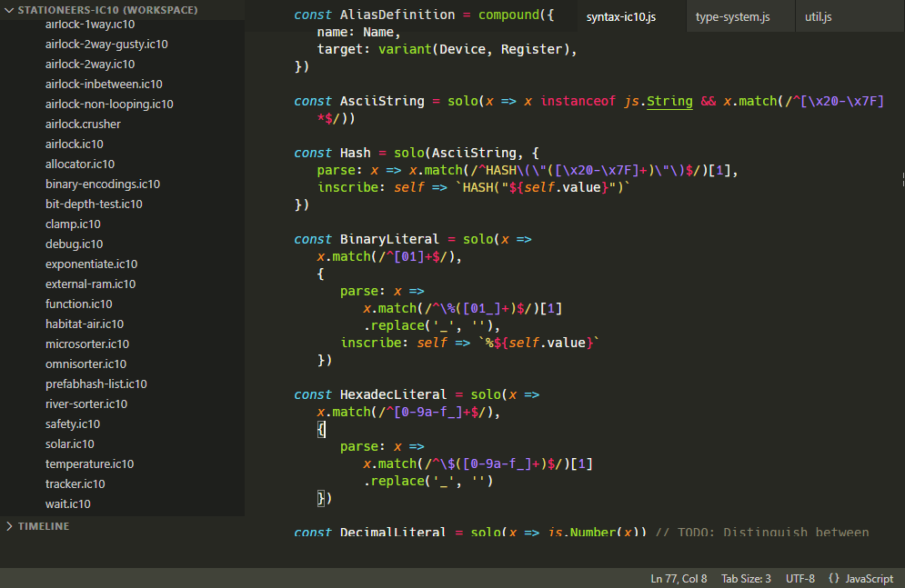905x588 pixels.
Task: Open wait.ic10 file
Action: (x=68, y=503)
